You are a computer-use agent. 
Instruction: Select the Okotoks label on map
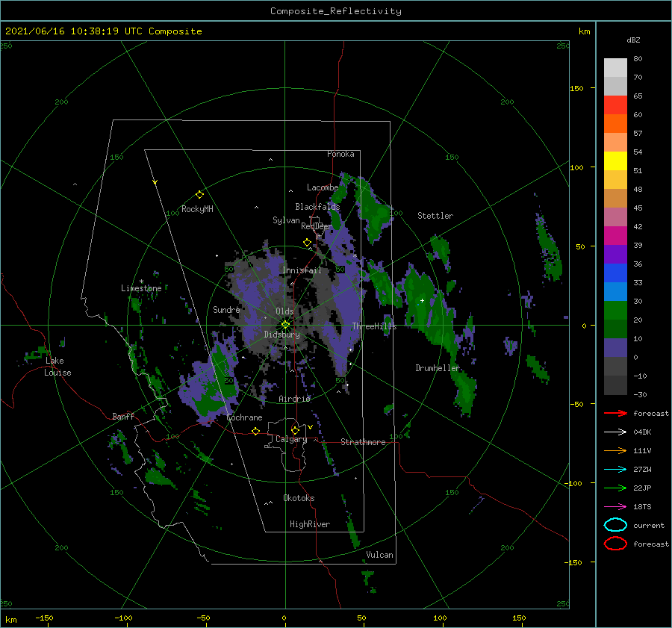pyautogui.click(x=299, y=498)
